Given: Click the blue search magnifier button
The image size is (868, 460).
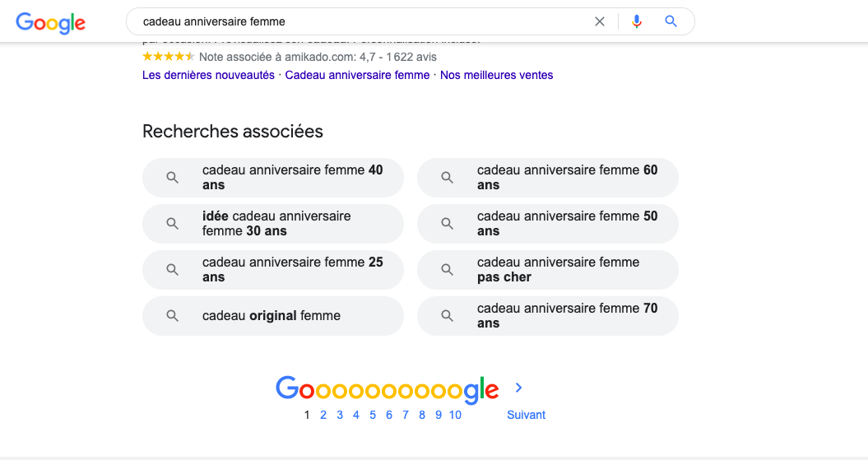Looking at the screenshot, I should coord(671,21).
